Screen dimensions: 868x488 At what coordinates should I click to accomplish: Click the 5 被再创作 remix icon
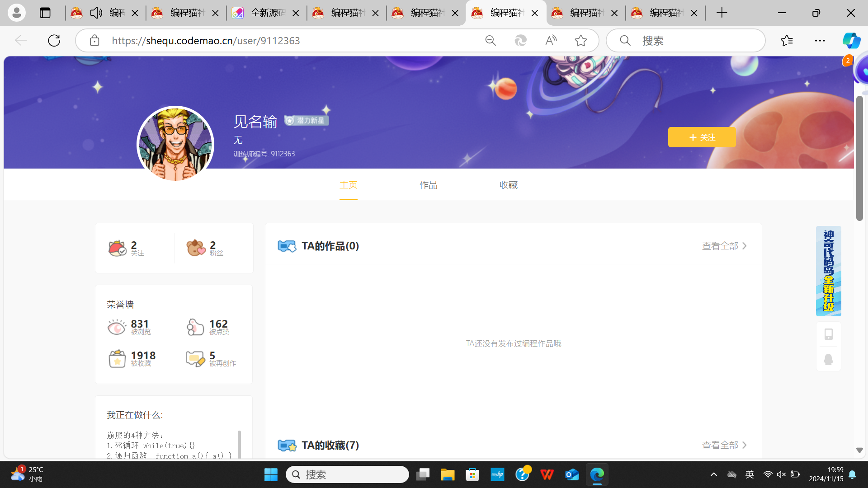point(195,359)
